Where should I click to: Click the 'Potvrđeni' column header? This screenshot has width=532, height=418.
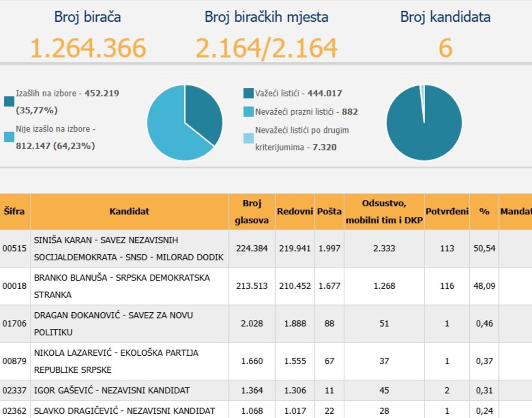[447, 211]
